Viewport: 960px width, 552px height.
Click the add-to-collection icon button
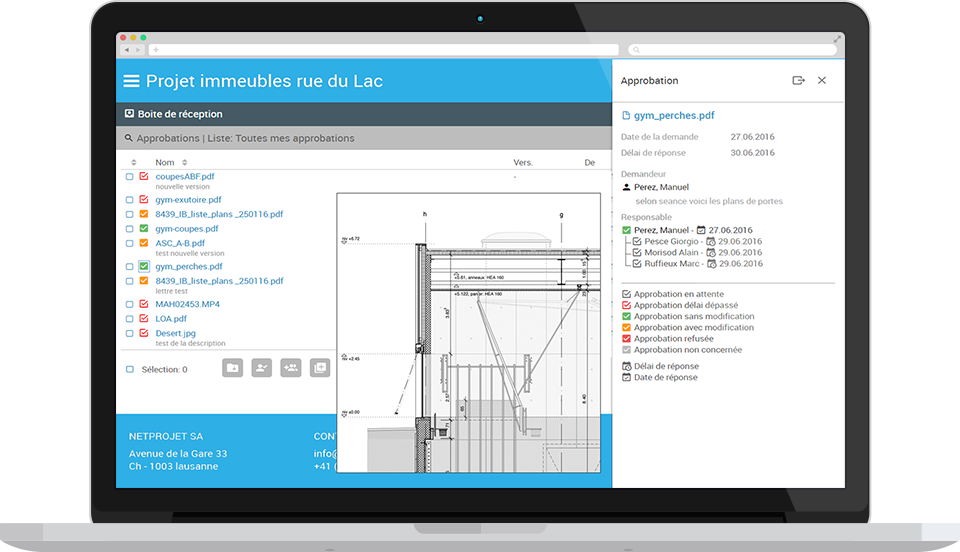(x=320, y=368)
